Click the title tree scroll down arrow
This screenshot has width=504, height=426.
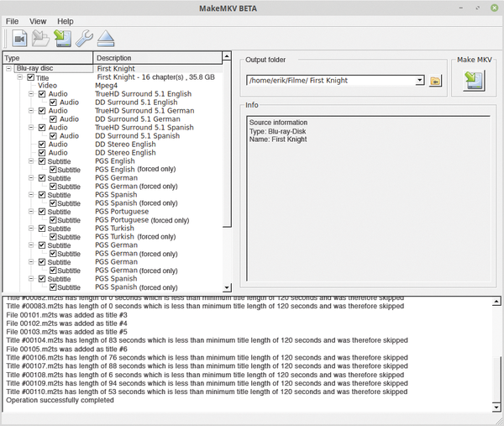point(227,287)
